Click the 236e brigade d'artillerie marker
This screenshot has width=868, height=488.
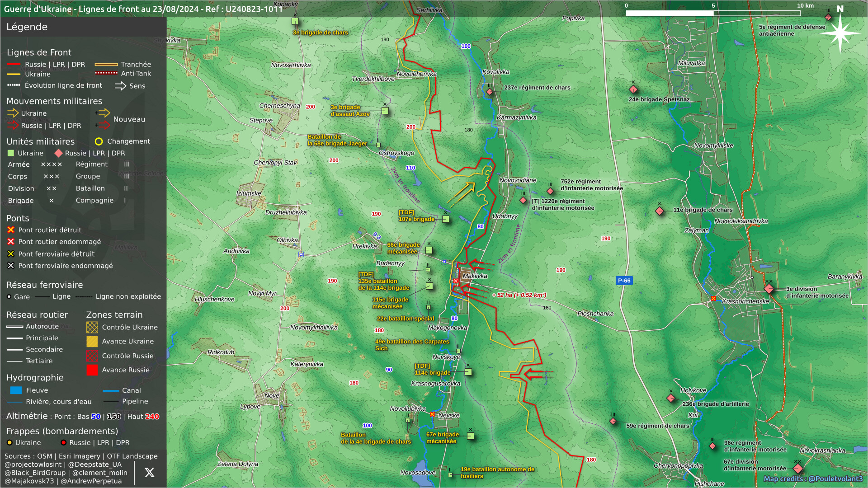pos(671,398)
